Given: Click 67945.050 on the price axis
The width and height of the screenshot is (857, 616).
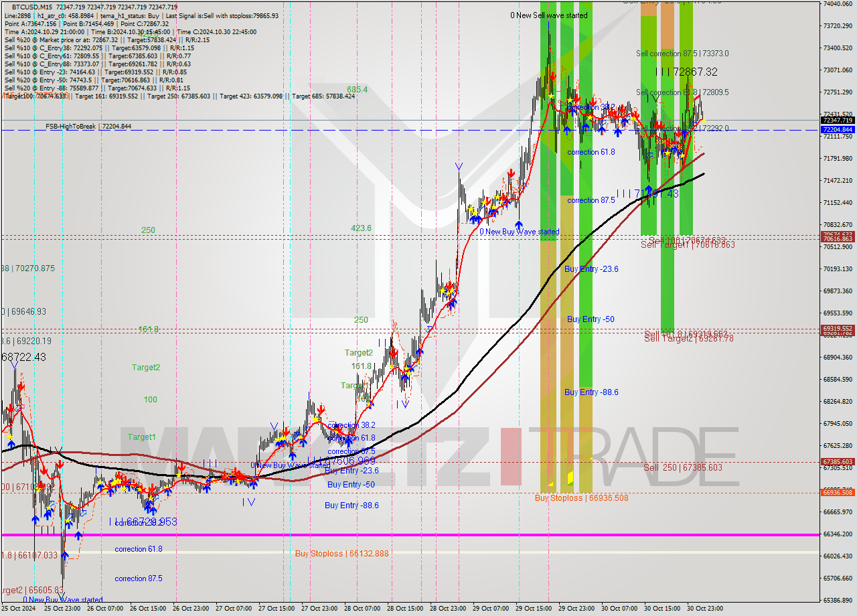Looking at the screenshot, I should tap(837, 423).
